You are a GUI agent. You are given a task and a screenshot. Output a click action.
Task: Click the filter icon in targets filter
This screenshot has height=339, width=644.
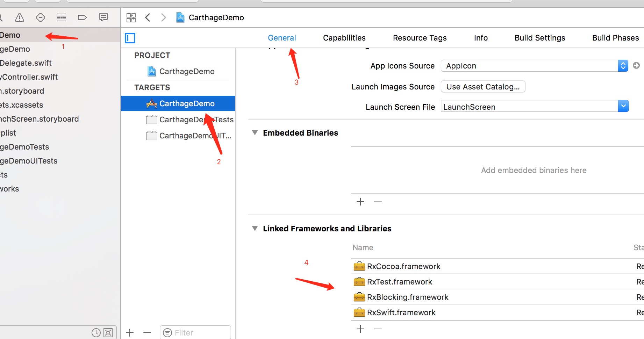click(168, 333)
